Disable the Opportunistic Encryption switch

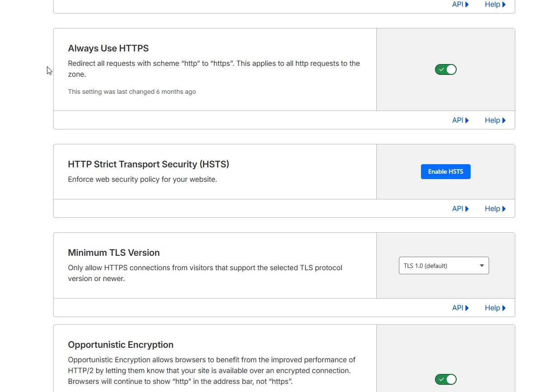point(445,379)
